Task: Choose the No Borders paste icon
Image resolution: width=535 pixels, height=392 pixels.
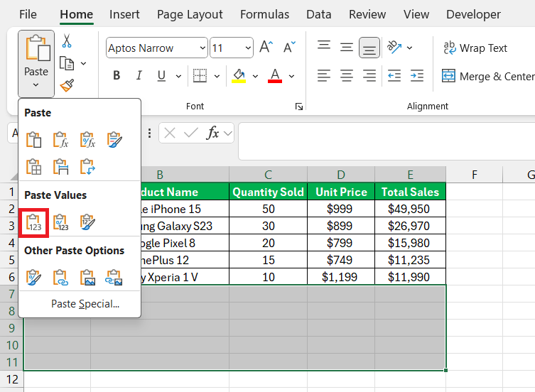Action: pos(34,167)
